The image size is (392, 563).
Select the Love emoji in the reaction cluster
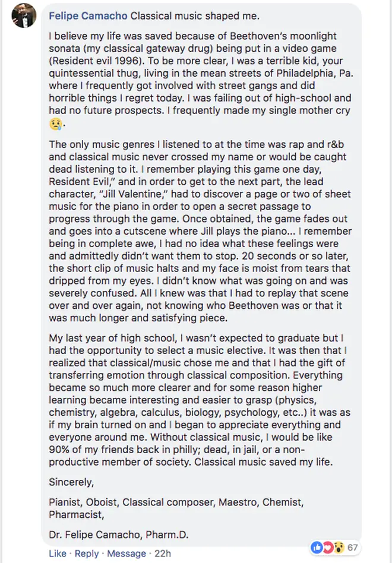coord(328,548)
